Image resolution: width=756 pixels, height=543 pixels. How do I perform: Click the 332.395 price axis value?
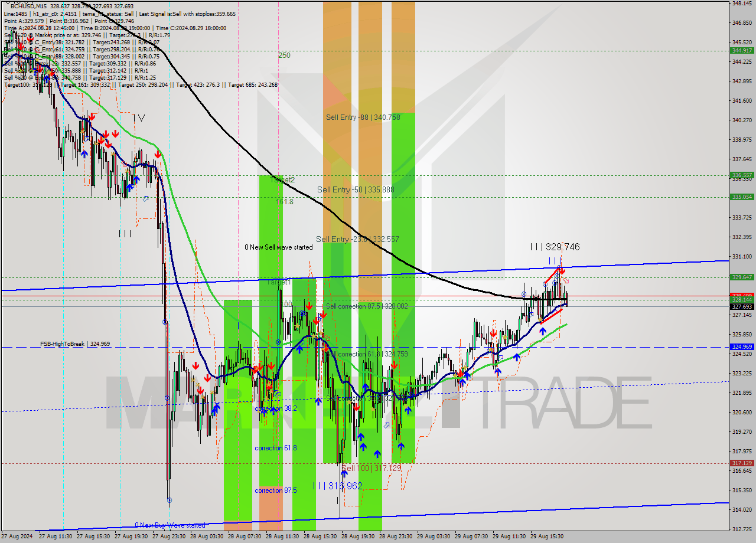742,237
